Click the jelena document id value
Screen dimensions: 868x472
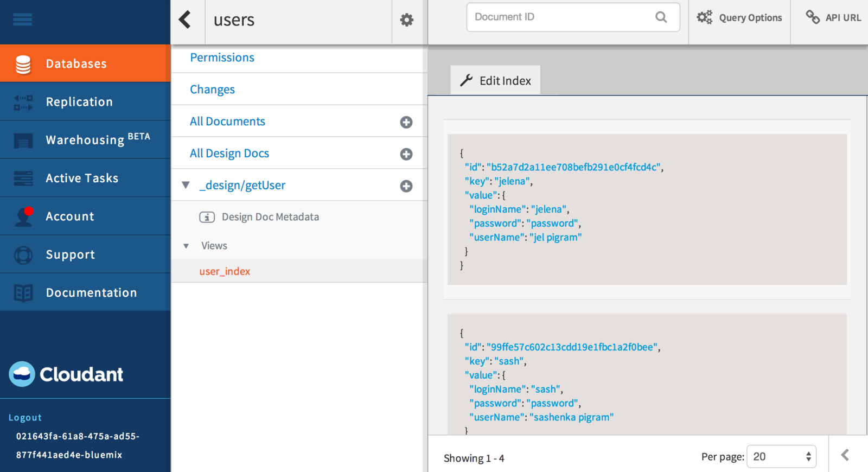click(573, 167)
